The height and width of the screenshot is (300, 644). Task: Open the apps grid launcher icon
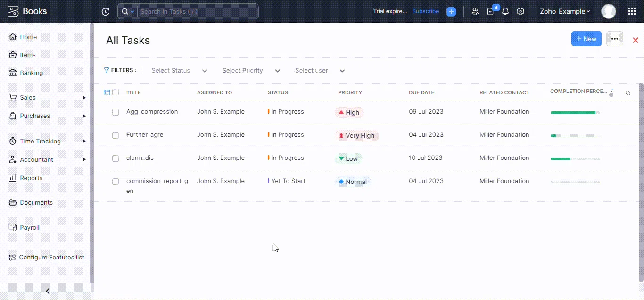[632, 12]
